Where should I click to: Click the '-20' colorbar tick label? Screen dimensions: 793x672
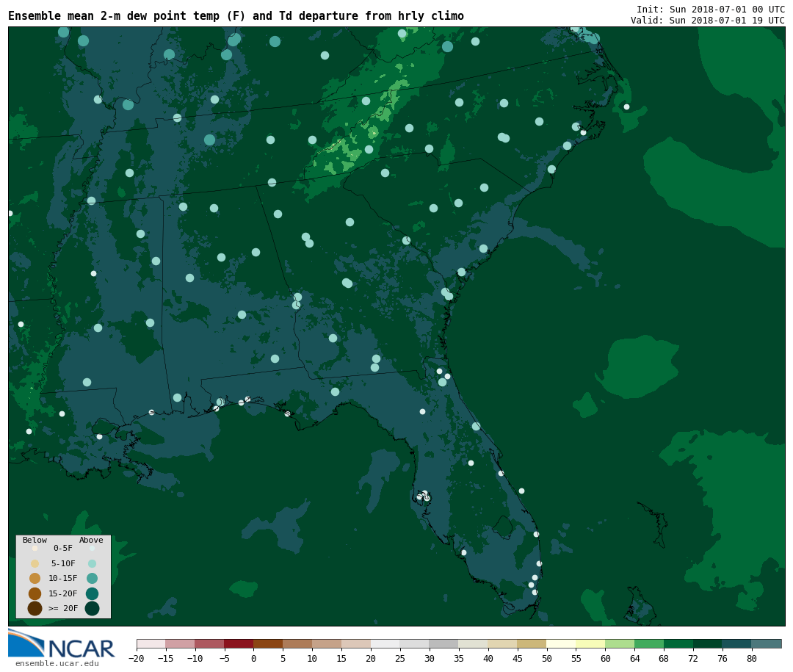pyautogui.click(x=137, y=659)
